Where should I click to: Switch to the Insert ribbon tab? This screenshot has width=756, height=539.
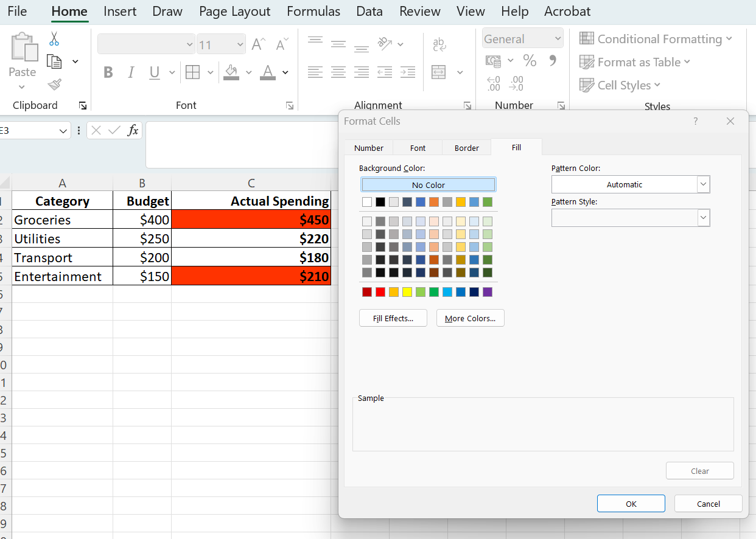tap(120, 11)
